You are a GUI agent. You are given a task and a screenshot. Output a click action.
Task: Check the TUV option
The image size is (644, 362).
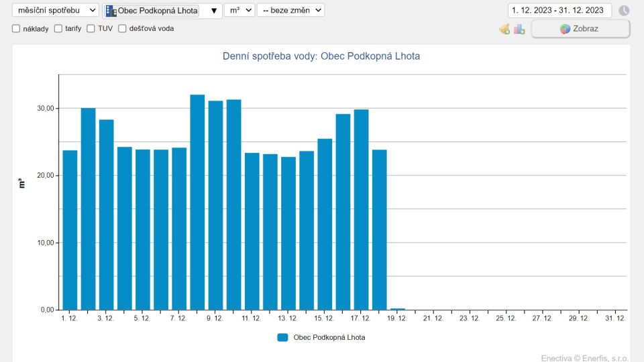pos(91,29)
